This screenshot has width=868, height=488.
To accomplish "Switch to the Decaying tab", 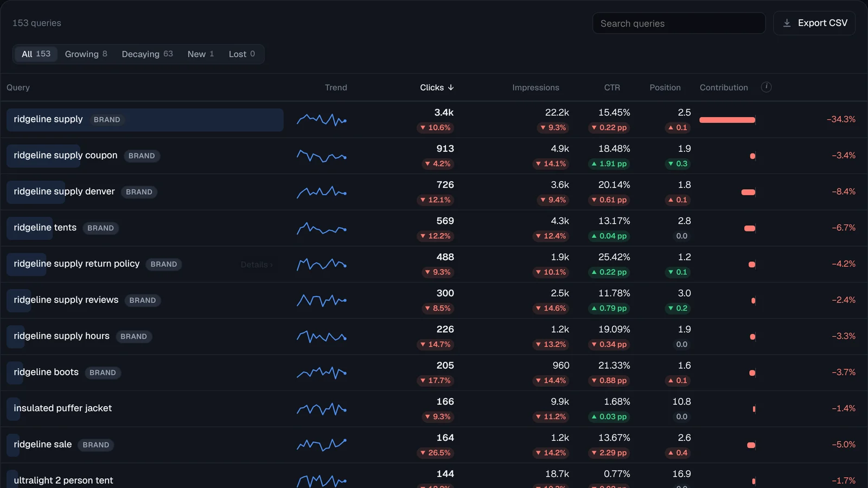I will (147, 54).
